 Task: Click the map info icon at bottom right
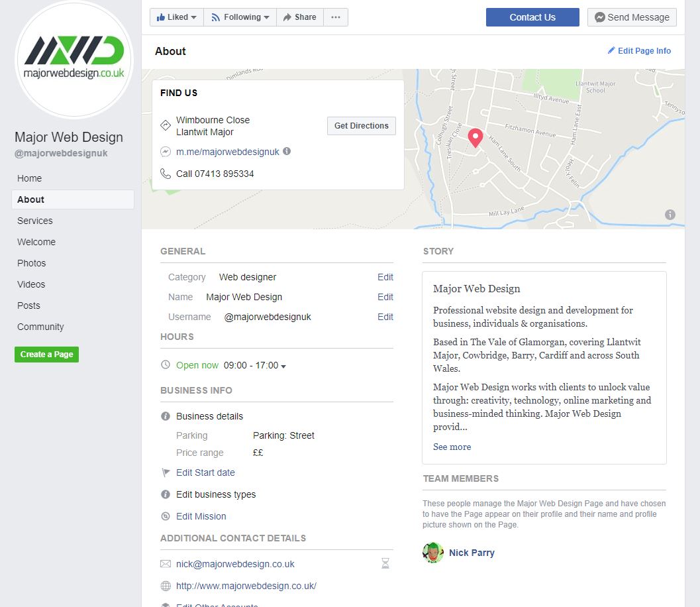tap(670, 215)
